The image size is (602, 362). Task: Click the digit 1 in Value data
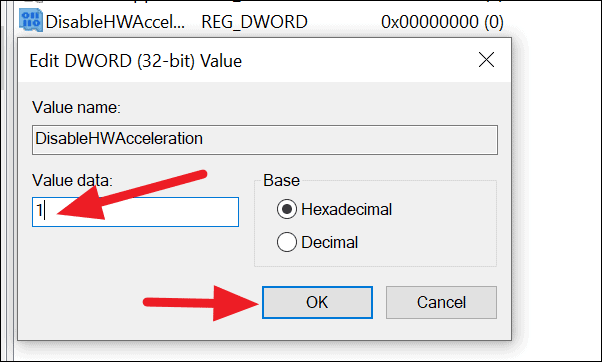click(x=39, y=211)
